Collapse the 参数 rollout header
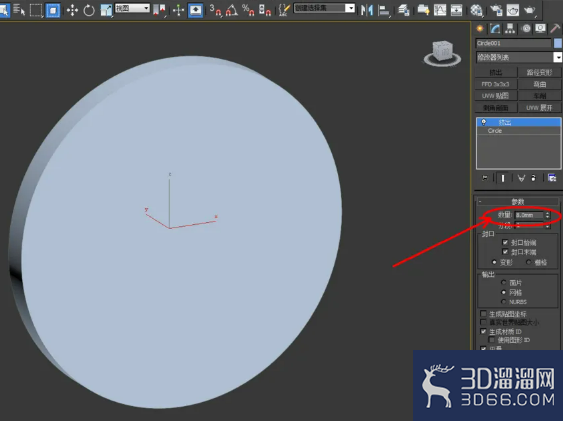 click(x=517, y=201)
